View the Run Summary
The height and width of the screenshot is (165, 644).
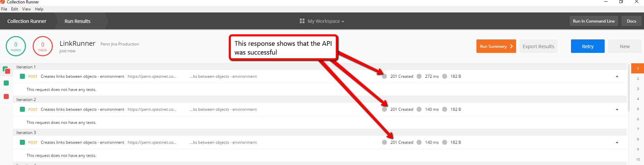[496, 46]
